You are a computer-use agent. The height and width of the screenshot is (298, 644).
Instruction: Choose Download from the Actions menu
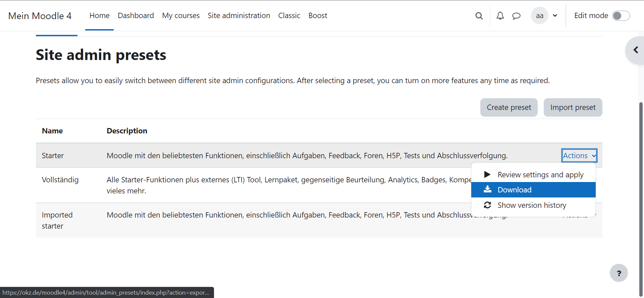point(533,190)
